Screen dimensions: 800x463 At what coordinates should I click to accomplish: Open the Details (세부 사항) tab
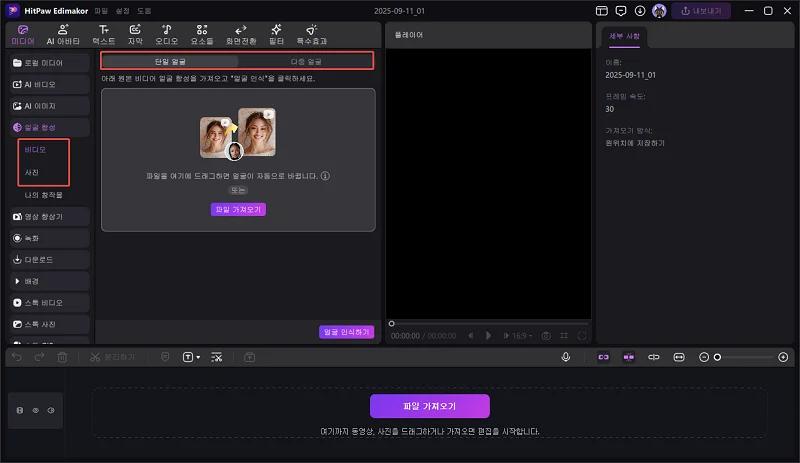point(624,36)
